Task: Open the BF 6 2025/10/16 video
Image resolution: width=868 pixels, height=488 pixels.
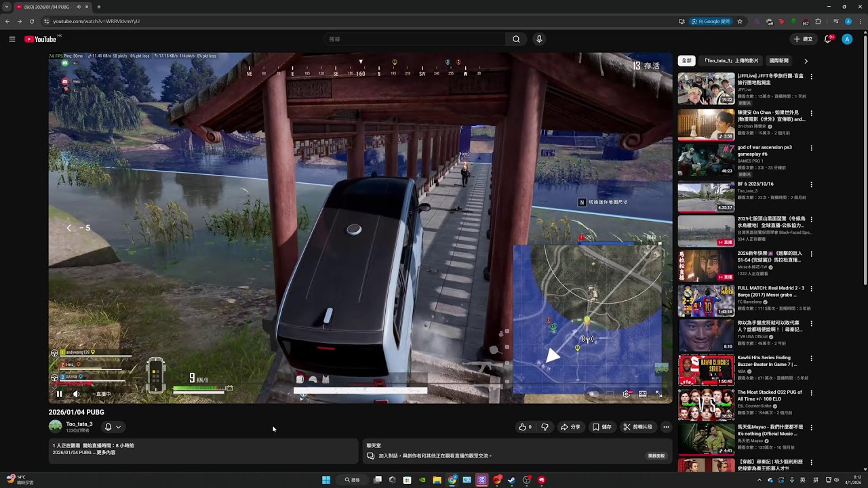Action: tap(706, 197)
